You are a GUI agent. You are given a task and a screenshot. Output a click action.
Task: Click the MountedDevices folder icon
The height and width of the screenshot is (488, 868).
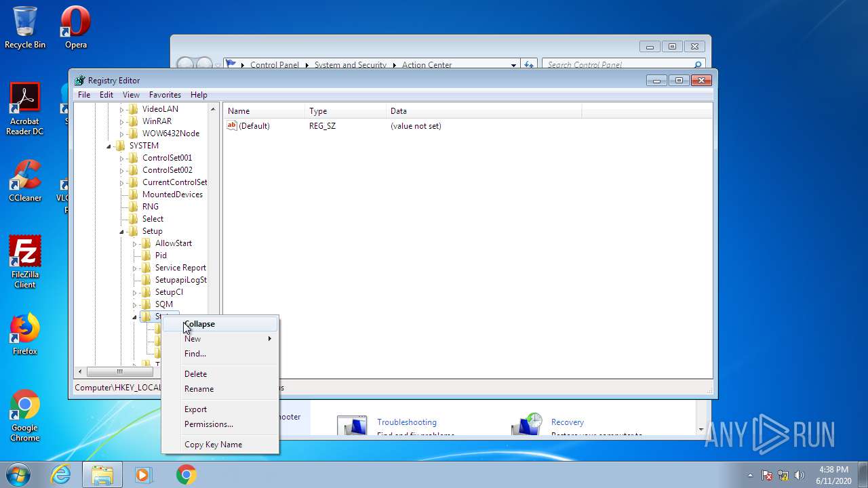(x=134, y=195)
